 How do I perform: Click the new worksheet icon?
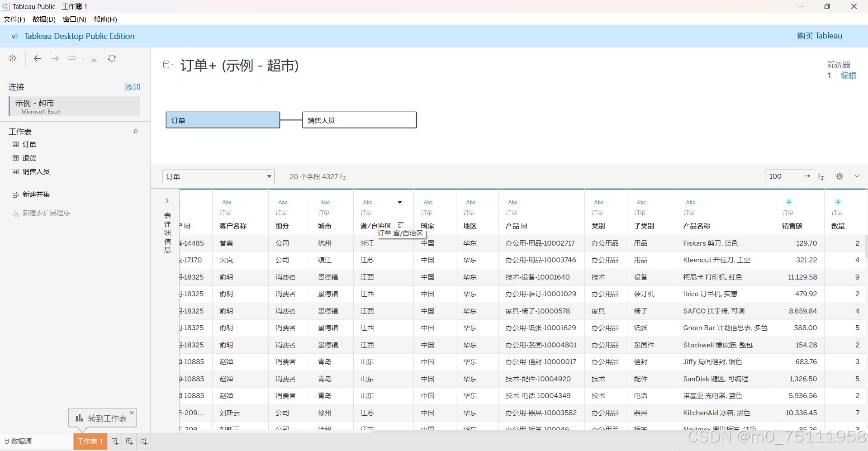tap(115, 442)
